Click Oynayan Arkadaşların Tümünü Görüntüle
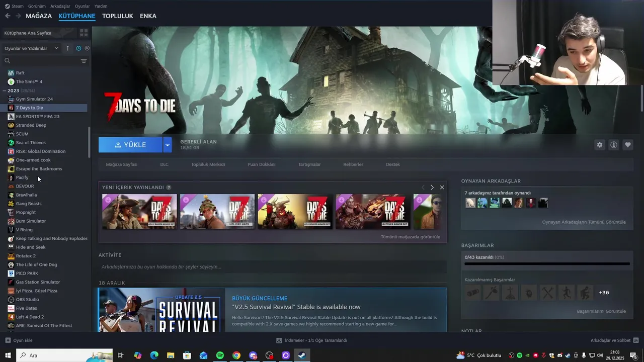Image resolution: width=644 pixels, height=362 pixels. pos(584,222)
